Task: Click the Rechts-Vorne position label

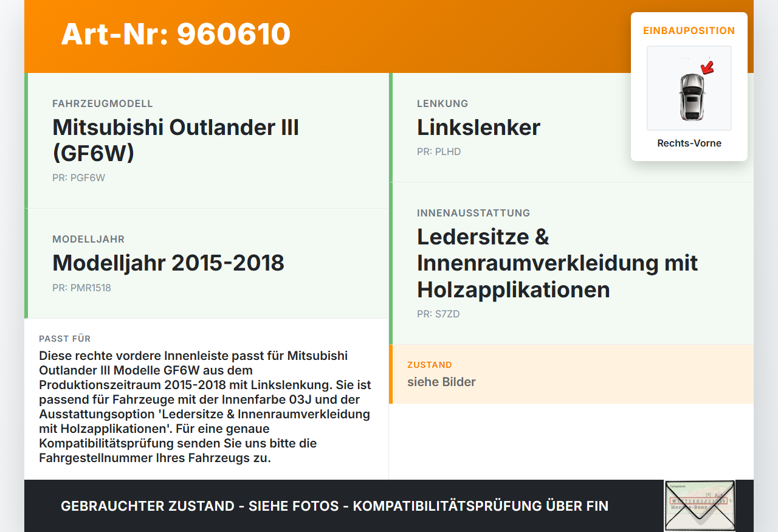Action: pos(689,143)
